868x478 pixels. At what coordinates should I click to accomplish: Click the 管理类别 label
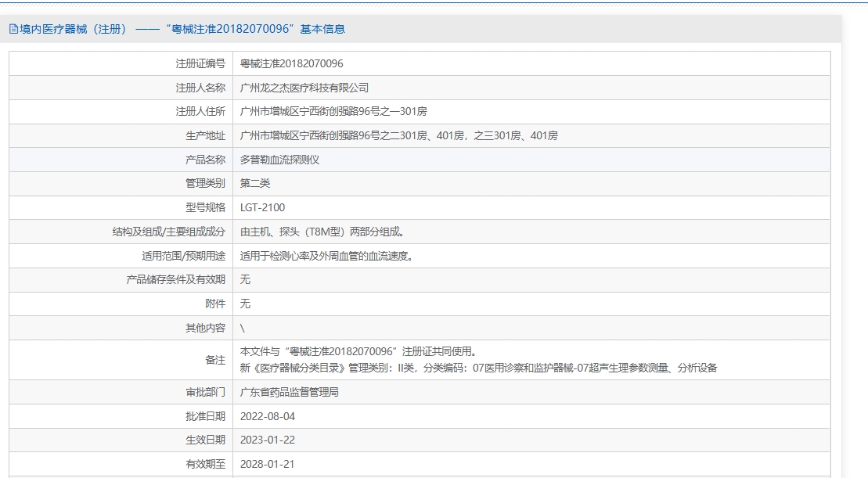(205, 184)
